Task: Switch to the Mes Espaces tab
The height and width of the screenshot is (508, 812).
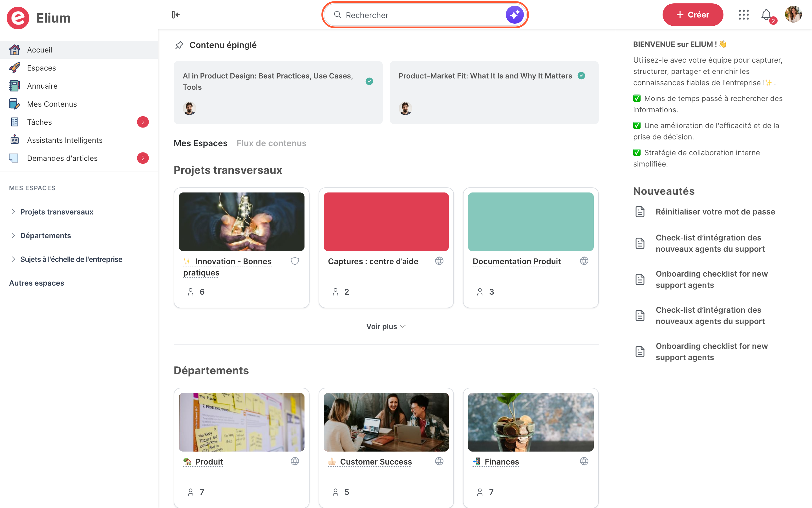Action: click(200, 143)
